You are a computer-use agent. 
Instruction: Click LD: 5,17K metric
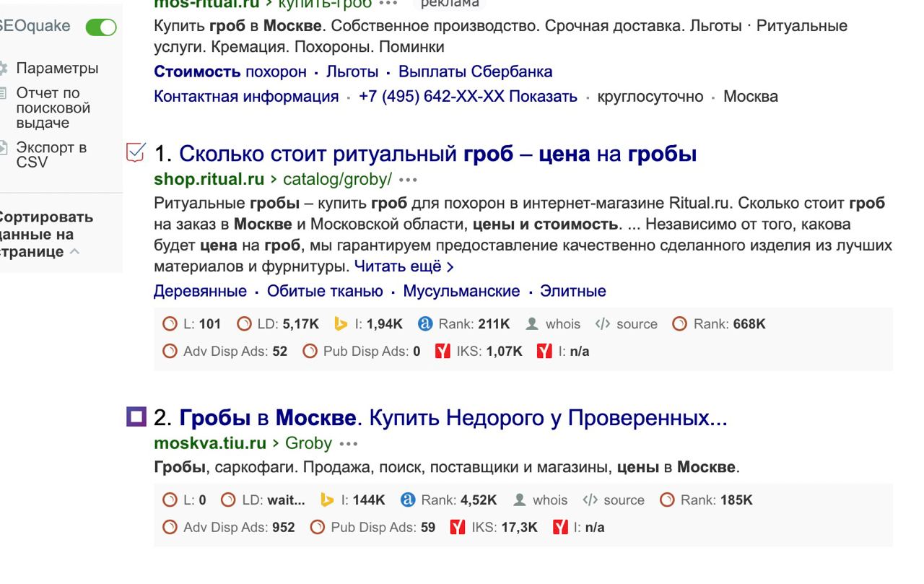click(277, 324)
